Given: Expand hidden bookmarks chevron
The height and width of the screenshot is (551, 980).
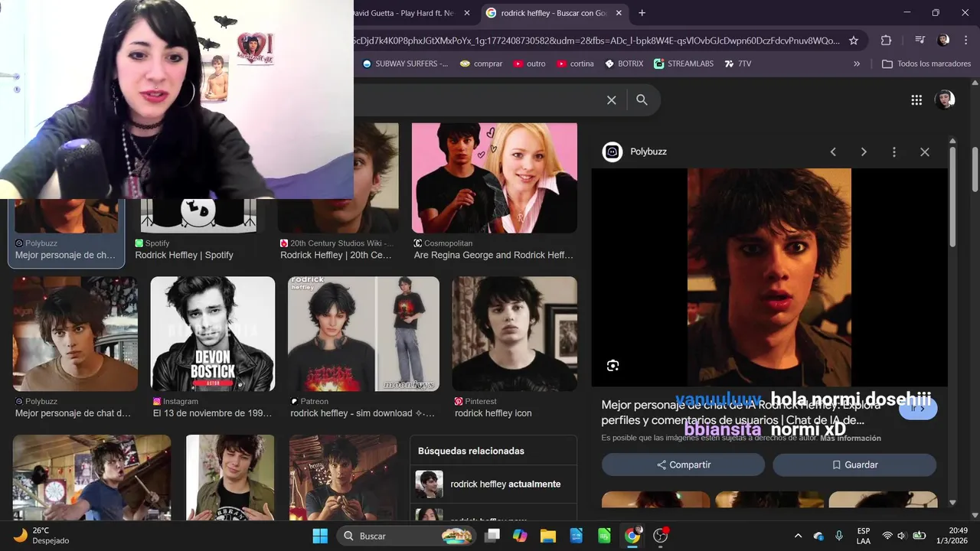Looking at the screenshot, I should [857, 64].
